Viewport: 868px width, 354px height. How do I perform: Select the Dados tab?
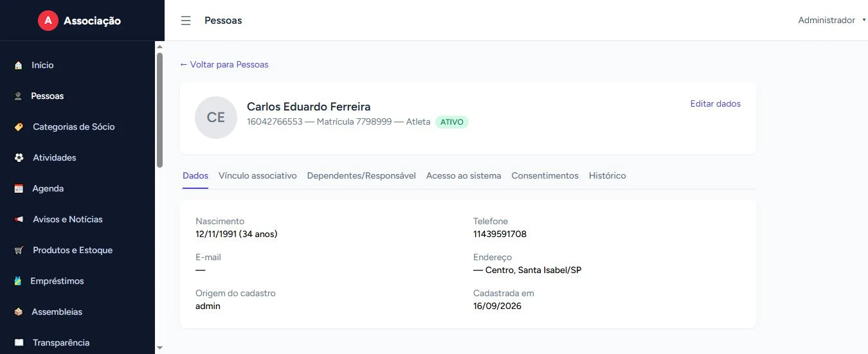click(x=195, y=175)
